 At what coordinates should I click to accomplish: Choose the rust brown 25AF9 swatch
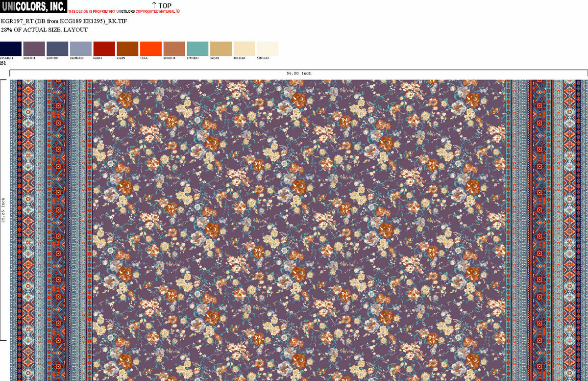click(x=127, y=49)
